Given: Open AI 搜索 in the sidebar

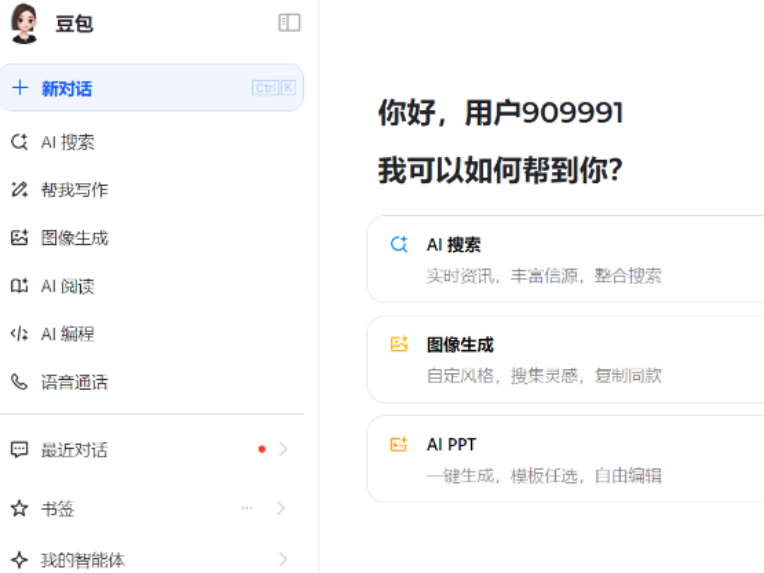Looking at the screenshot, I should point(68,142).
